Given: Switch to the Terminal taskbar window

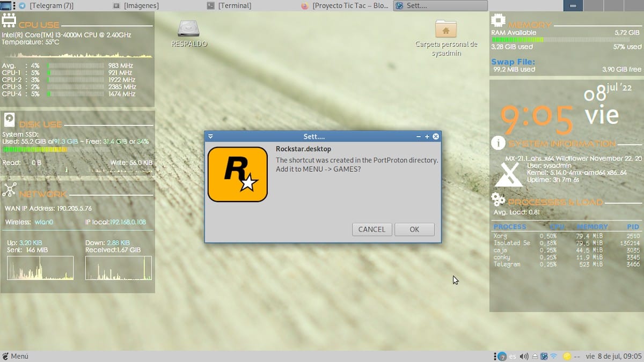Looking at the screenshot, I should 235,5.
